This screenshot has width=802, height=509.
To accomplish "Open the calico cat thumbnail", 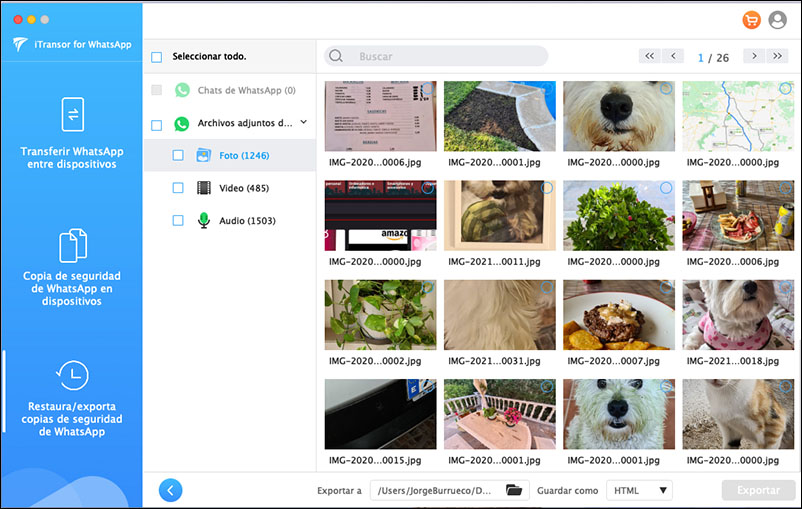I will pyautogui.click(x=738, y=414).
